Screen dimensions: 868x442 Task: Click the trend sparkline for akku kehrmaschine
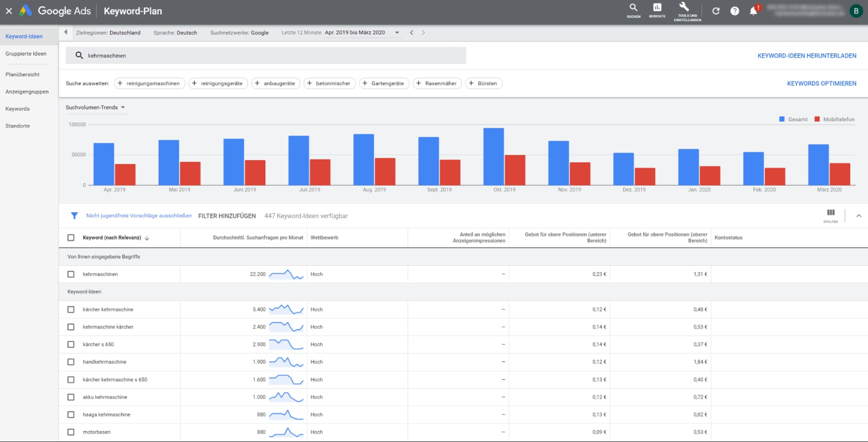286,397
